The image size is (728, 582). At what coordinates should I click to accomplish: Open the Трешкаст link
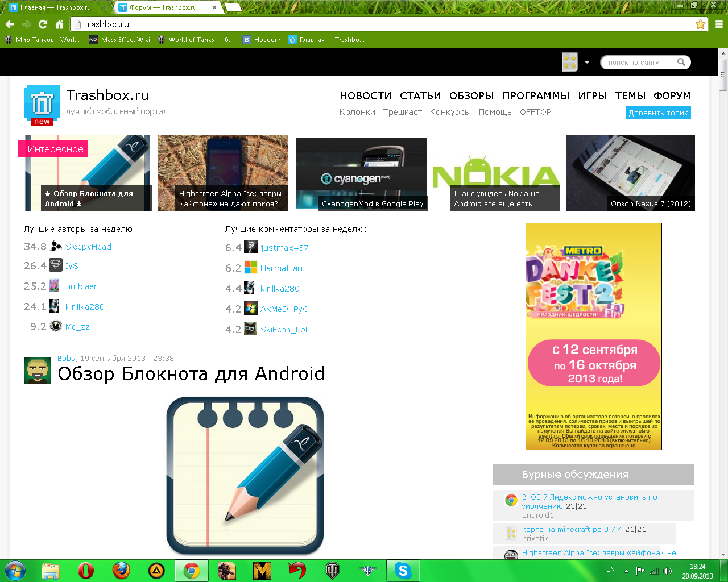tap(403, 112)
